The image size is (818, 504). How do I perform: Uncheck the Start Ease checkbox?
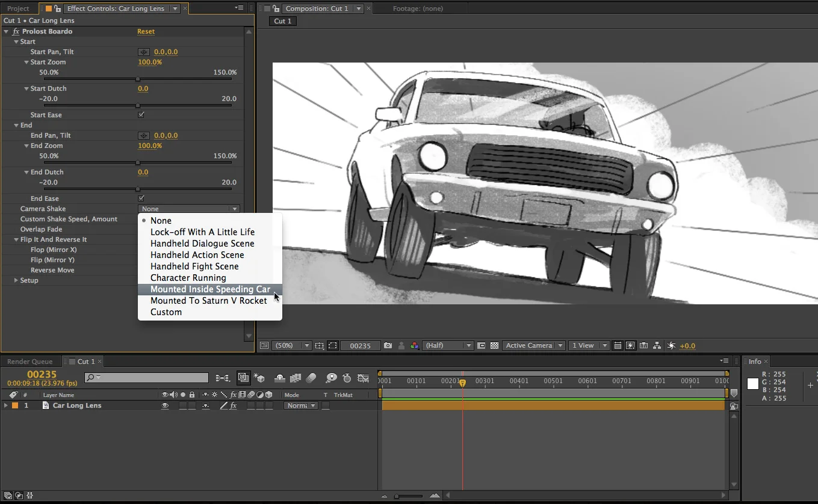click(x=141, y=115)
